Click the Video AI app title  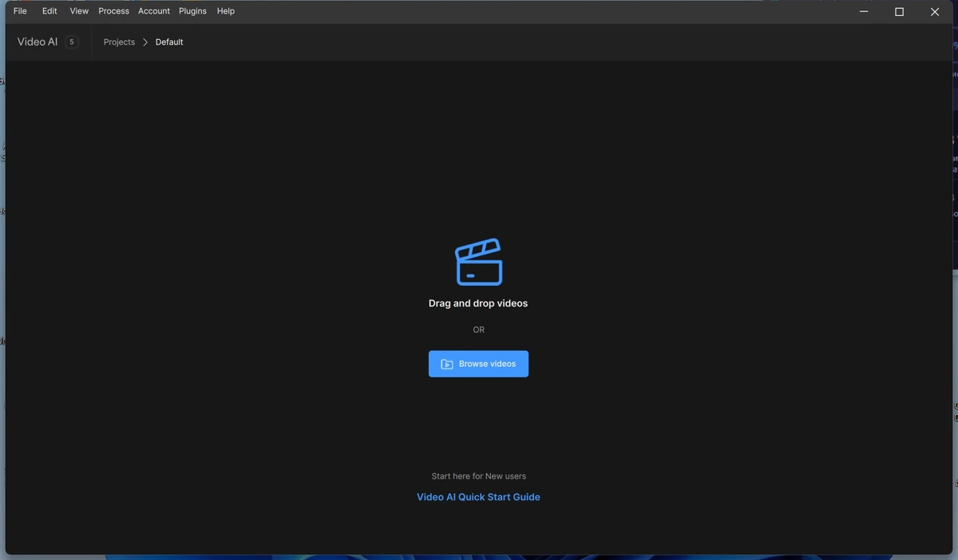38,41
